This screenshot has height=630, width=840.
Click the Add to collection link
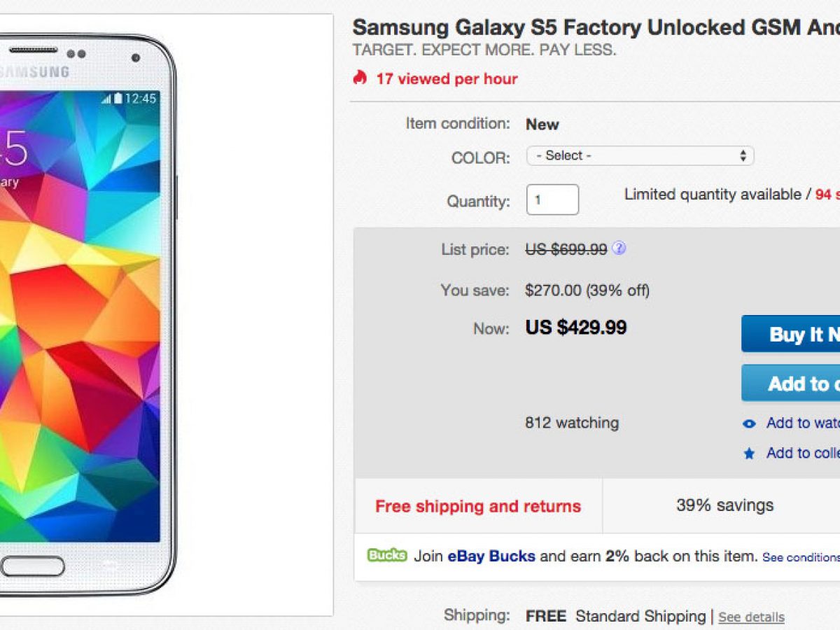pos(802,453)
